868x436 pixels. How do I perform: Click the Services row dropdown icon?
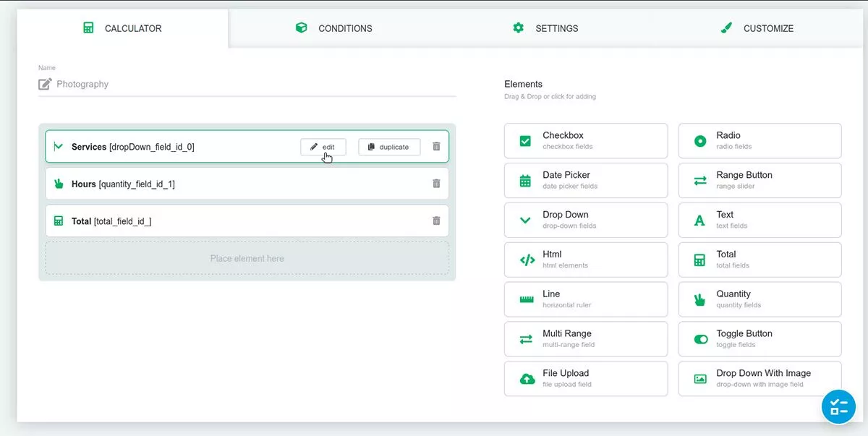tap(59, 146)
